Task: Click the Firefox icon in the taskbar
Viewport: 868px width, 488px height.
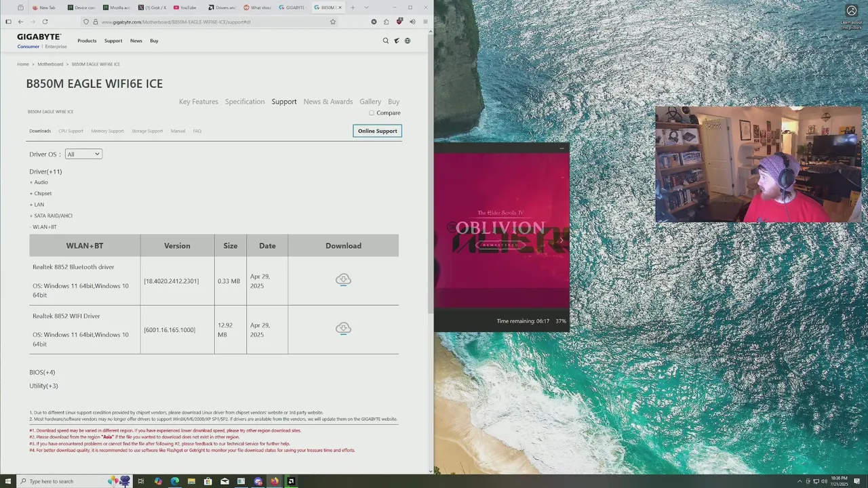Action: coord(275,481)
